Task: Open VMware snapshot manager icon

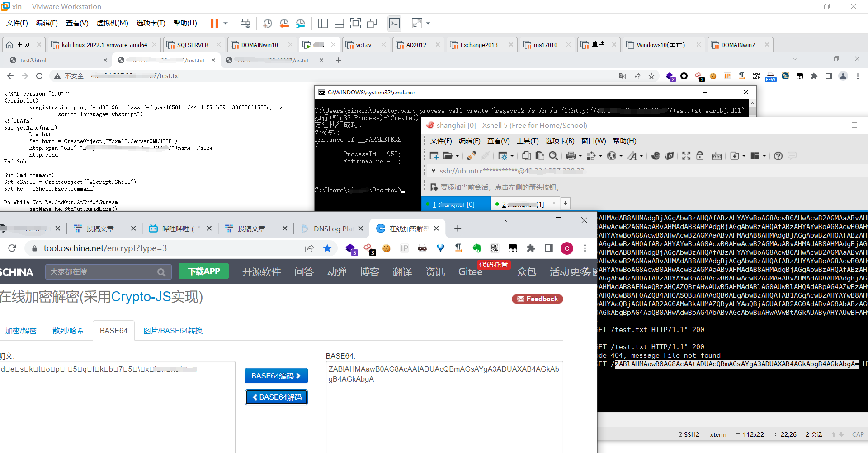Action: 300,23
